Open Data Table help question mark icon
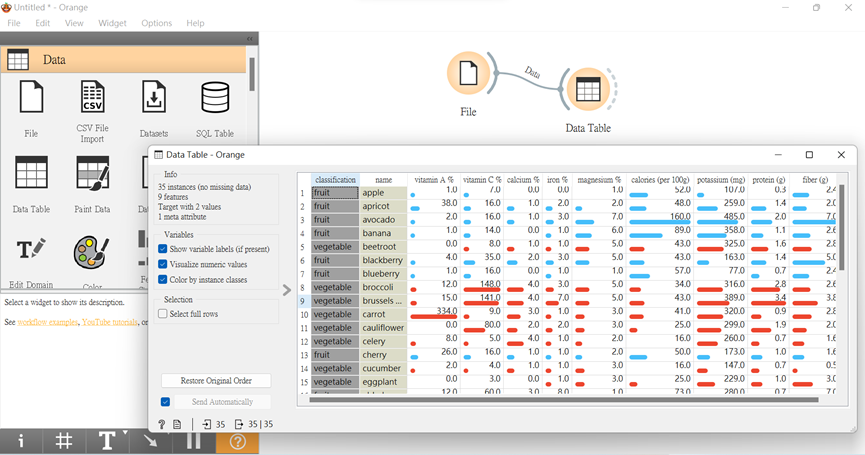865x455 pixels. 162,424
